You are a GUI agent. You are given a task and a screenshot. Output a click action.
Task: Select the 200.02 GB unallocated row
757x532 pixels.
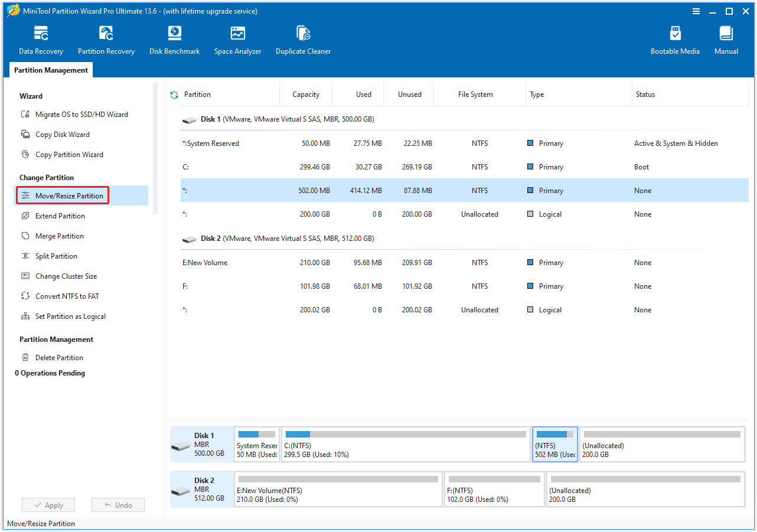click(464, 310)
